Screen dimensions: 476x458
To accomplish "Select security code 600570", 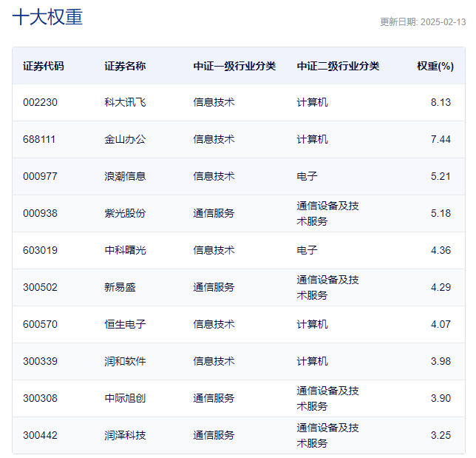I will [40, 324].
